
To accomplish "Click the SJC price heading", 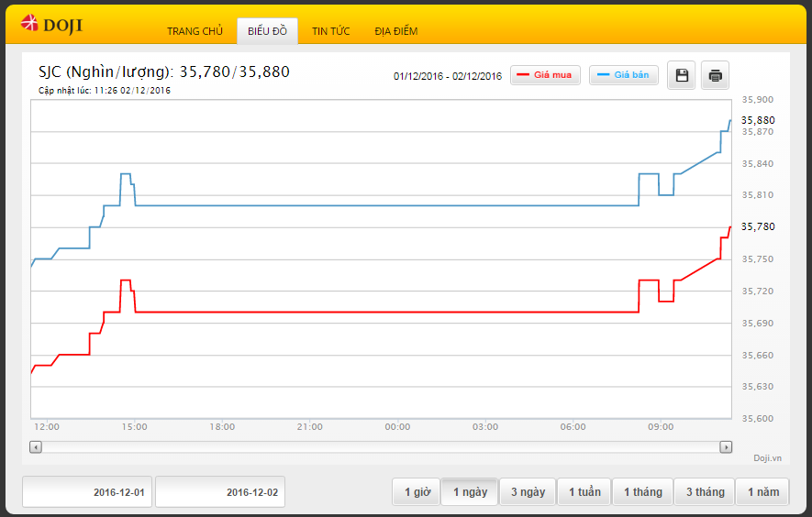I will point(163,71).
